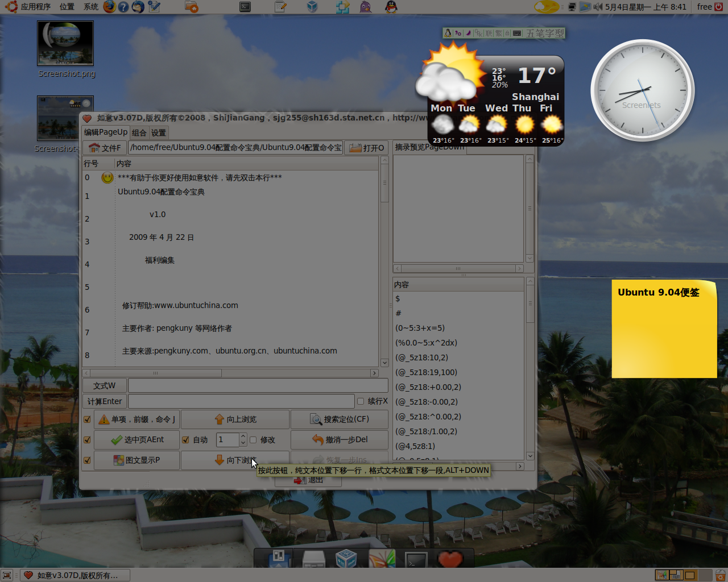Select the row containing 'v1.0'
The height and width of the screenshot is (582, 728).
click(x=231, y=219)
